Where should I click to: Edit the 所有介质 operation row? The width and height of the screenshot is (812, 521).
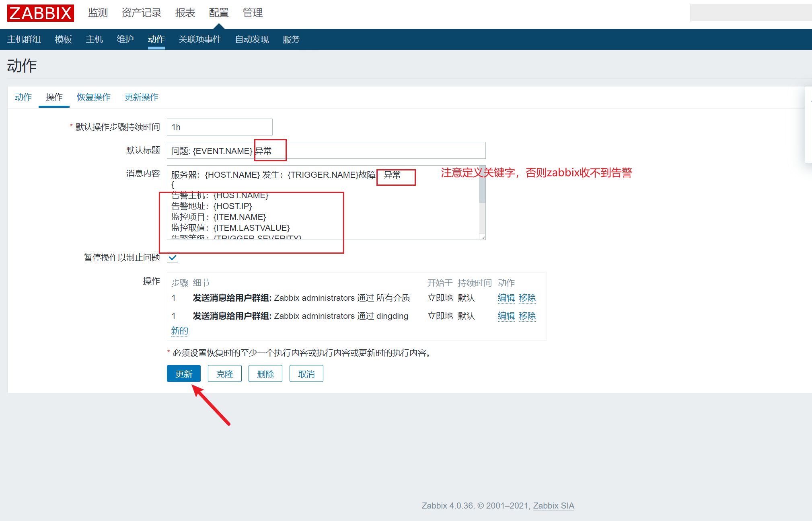pos(506,298)
